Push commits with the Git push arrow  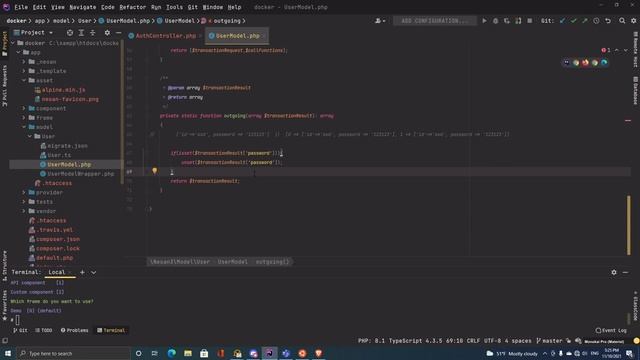click(584, 21)
